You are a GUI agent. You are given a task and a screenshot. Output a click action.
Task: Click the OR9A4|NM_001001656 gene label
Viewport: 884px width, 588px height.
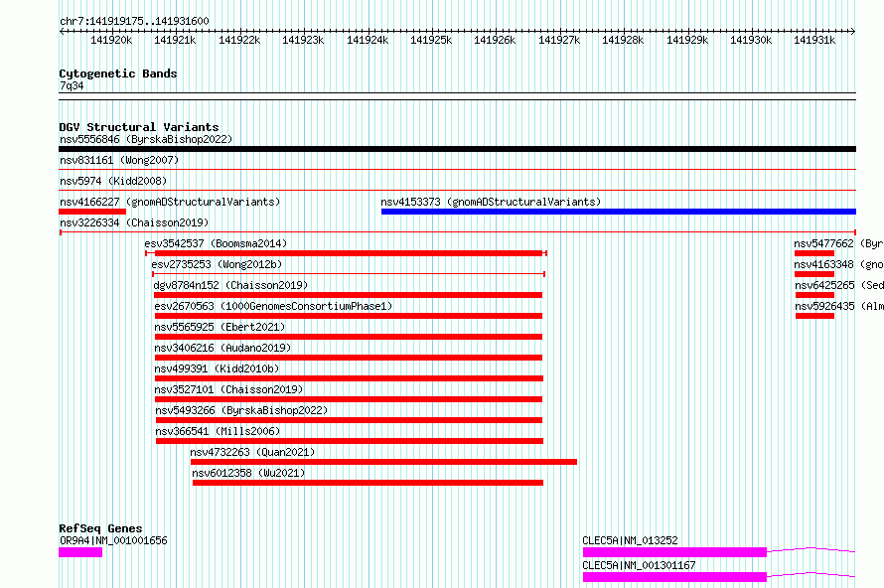(113, 540)
